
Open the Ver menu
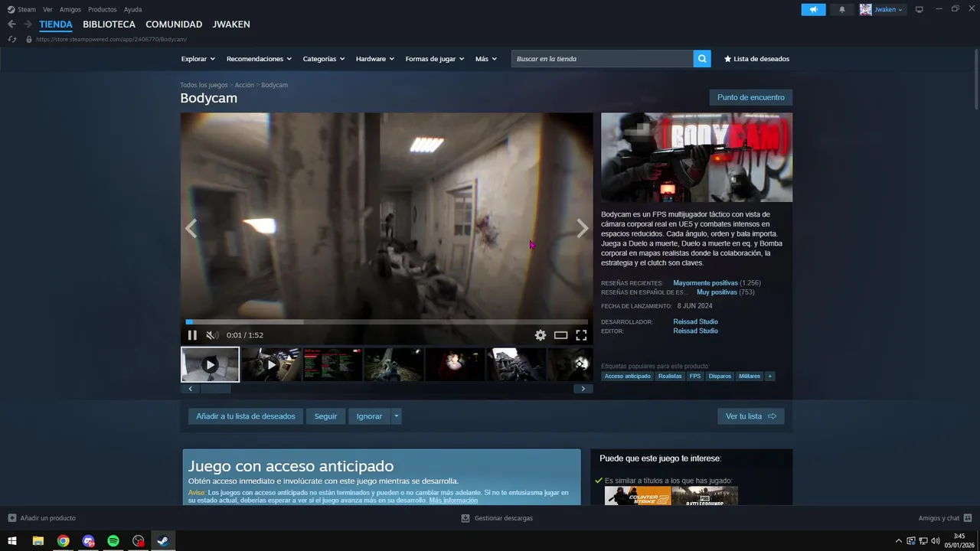(x=48, y=9)
